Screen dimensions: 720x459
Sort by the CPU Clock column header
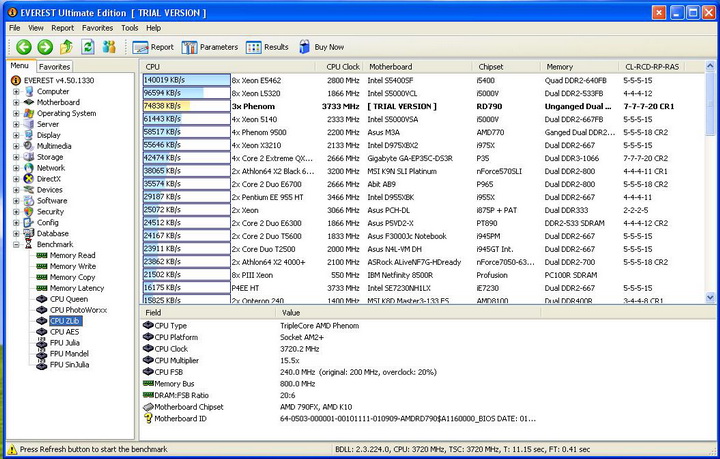point(340,67)
